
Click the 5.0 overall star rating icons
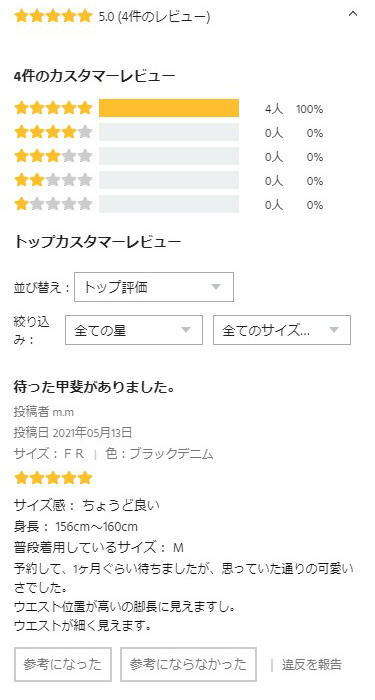tap(53, 17)
